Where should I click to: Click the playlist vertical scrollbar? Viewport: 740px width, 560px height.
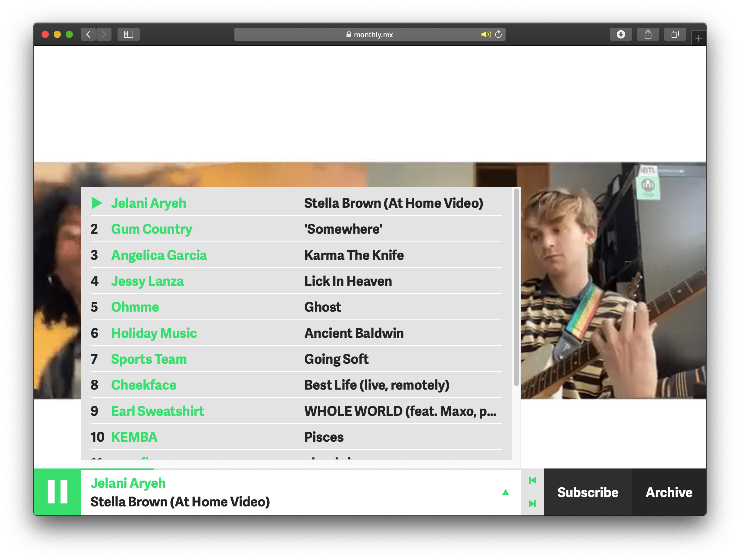click(x=516, y=287)
